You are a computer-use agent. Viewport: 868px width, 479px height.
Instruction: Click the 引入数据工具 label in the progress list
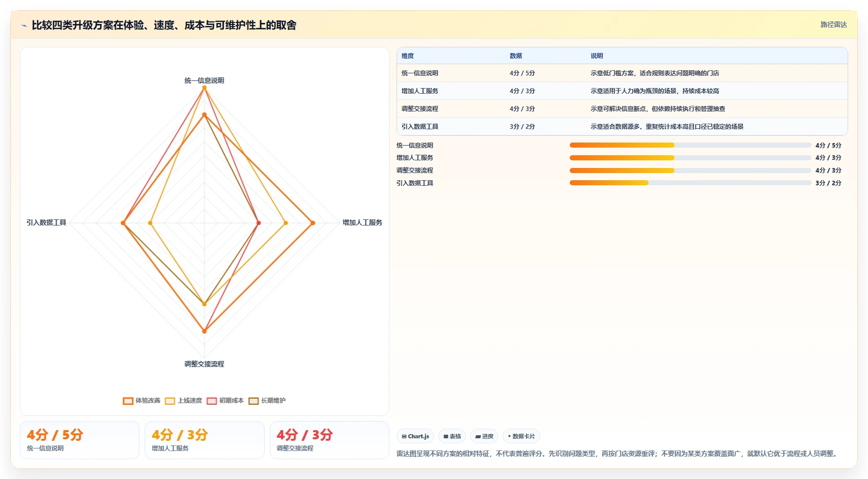click(415, 183)
